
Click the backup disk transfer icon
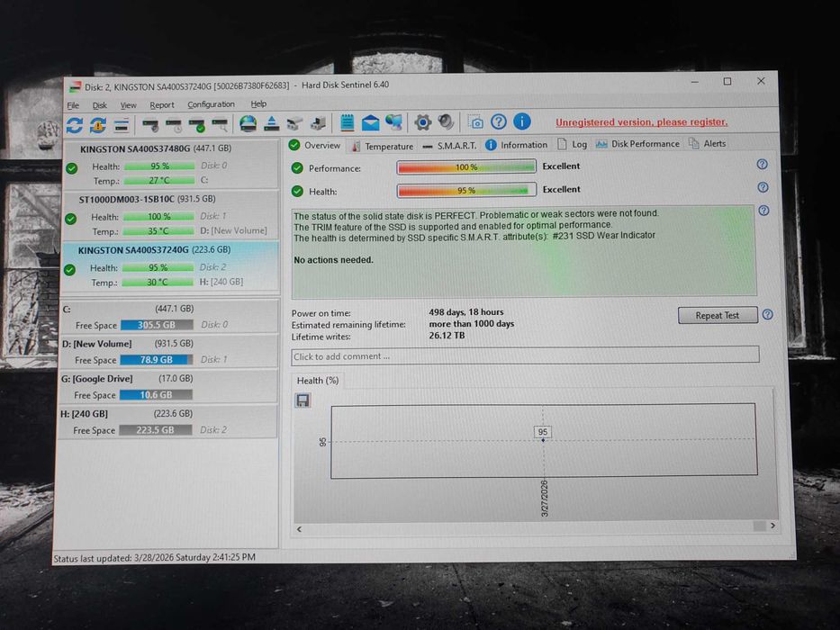318,124
